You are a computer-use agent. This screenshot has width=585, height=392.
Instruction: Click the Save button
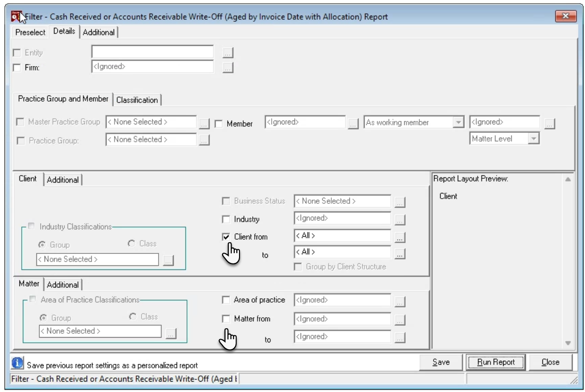click(x=441, y=362)
